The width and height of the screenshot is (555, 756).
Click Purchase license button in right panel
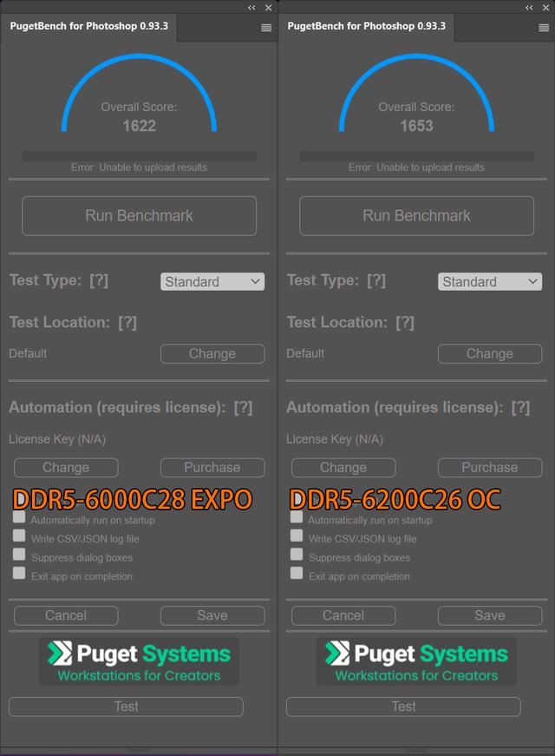click(490, 467)
